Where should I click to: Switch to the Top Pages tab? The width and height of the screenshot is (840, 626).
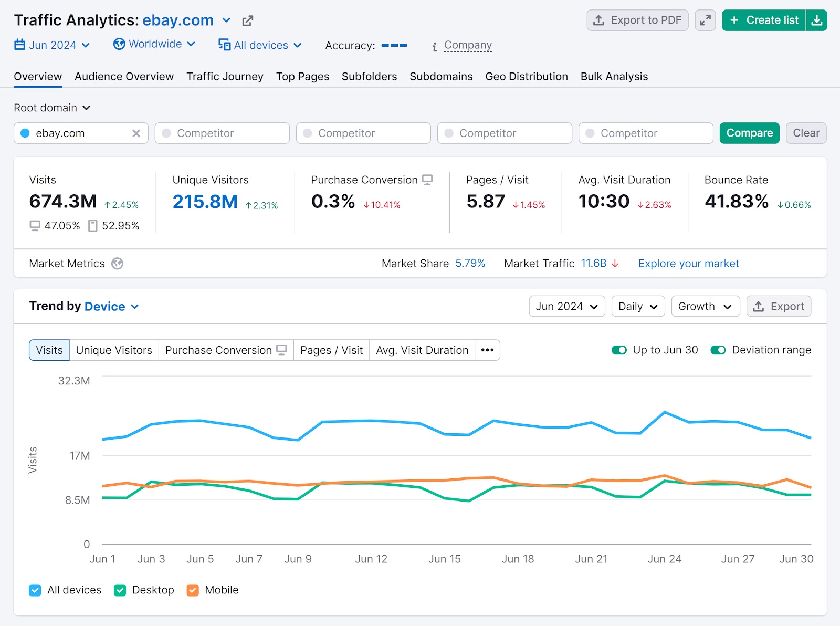pos(302,77)
